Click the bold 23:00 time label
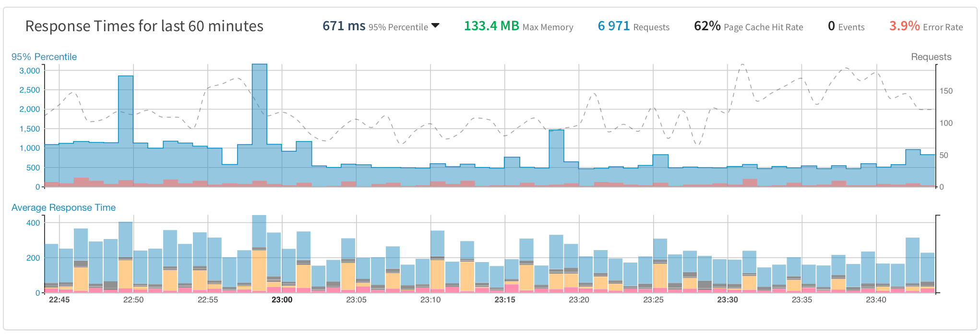This screenshot has height=336, width=980. click(x=282, y=300)
